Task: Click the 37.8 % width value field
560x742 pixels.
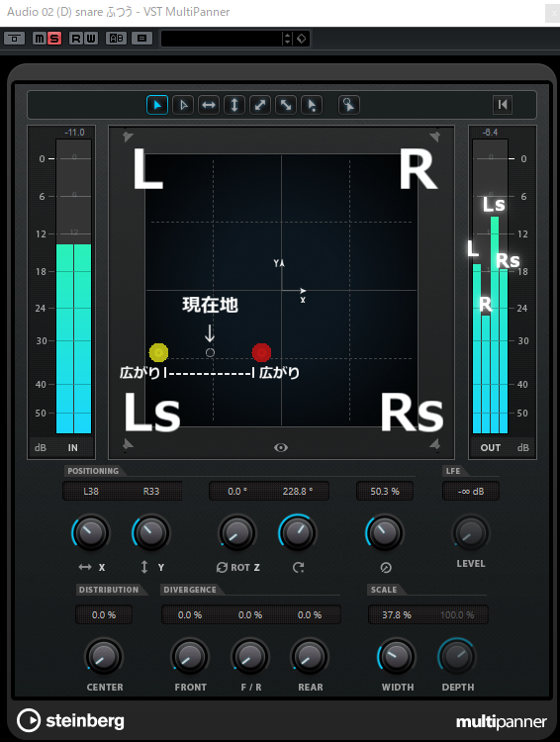Action: point(397,614)
